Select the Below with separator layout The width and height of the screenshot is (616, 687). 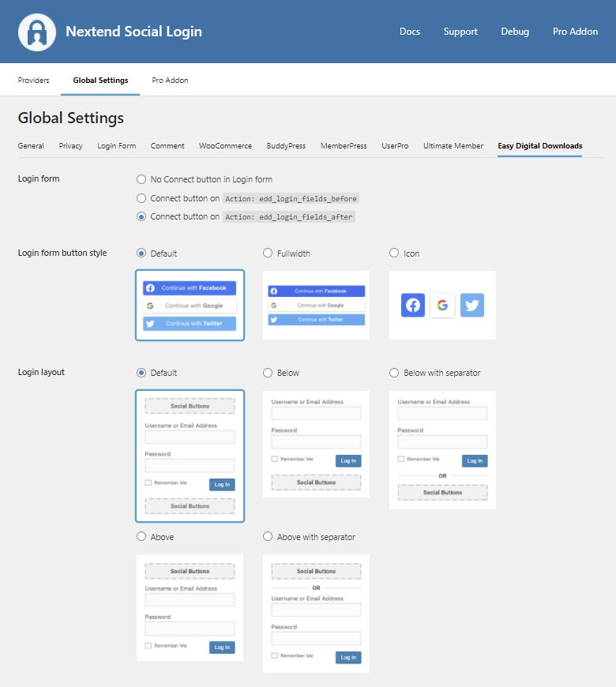click(394, 373)
